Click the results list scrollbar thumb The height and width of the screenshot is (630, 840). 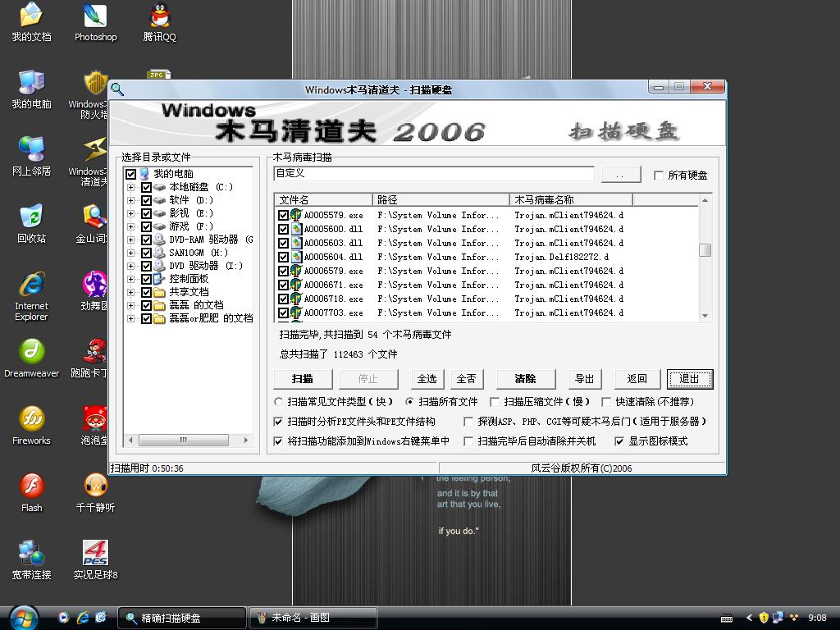pyautogui.click(x=705, y=249)
